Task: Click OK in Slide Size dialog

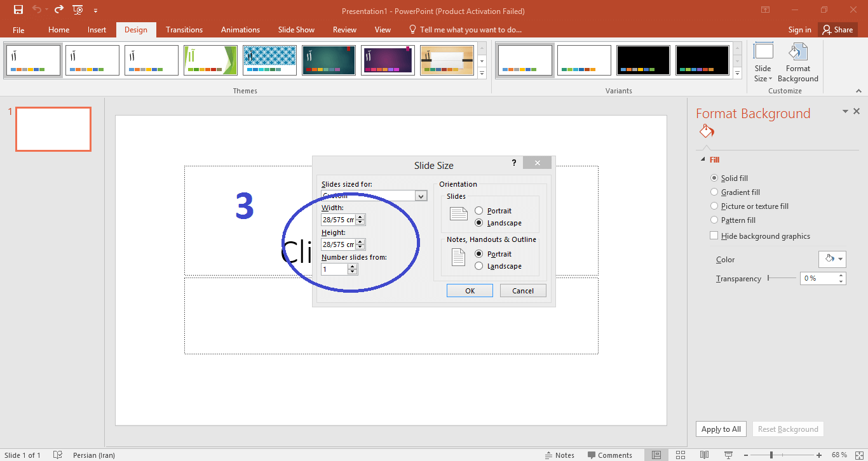Action: coord(470,291)
